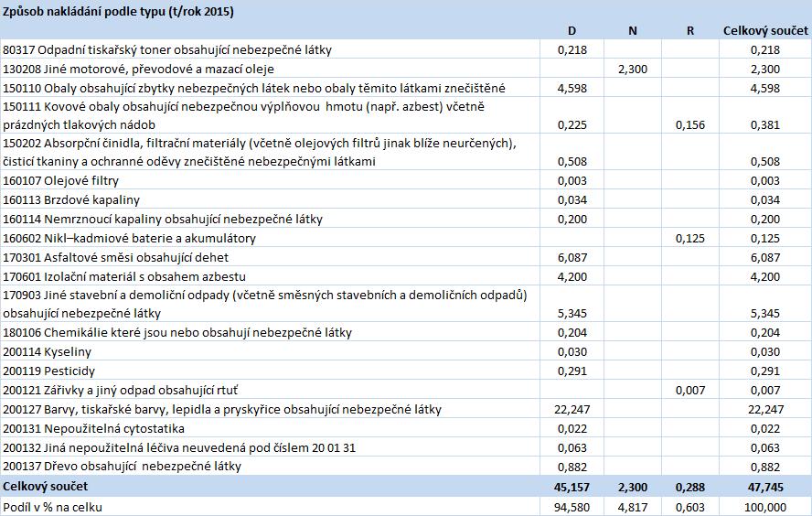Screen dimensions: 812x516
Task: Select row '150110 Obaly obsahující zbytky nebezpečných látek'
Action: tap(406, 88)
